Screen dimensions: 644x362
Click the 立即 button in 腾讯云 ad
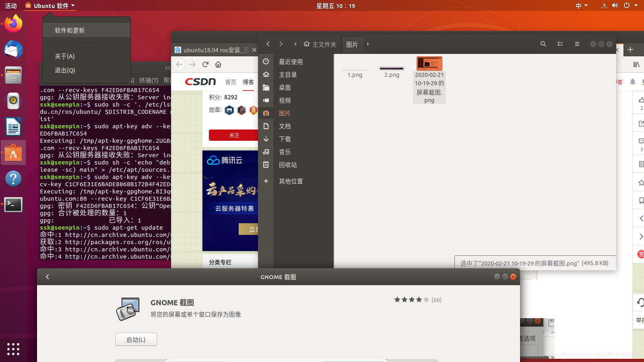(248, 229)
